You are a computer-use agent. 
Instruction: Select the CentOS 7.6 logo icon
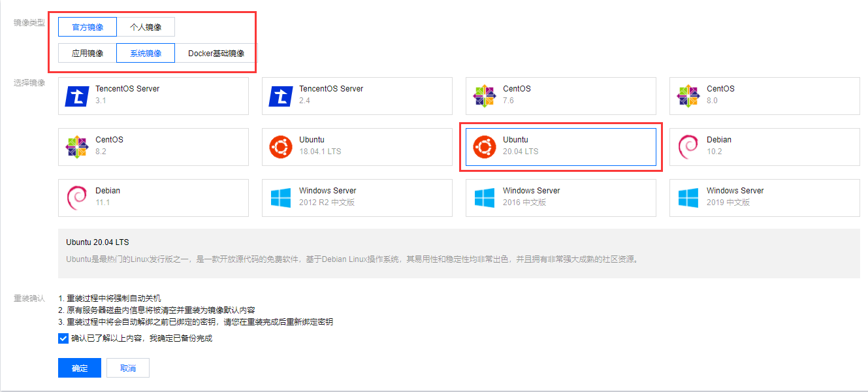point(484,96)
